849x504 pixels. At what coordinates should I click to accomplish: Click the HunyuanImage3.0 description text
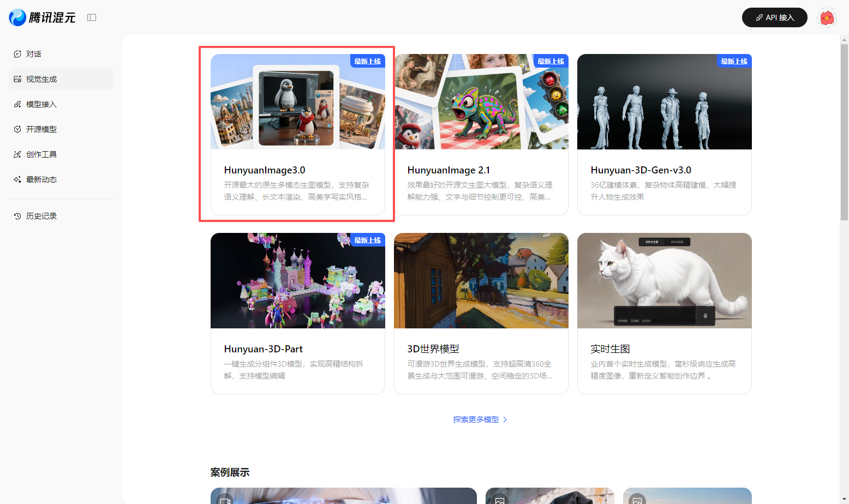[297, 191]
